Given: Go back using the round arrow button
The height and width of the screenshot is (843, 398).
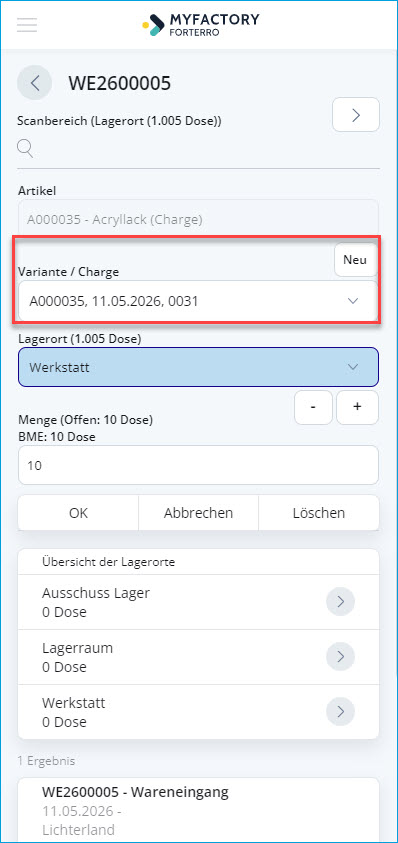Looking at the screenshot, I should pos(34,83).
